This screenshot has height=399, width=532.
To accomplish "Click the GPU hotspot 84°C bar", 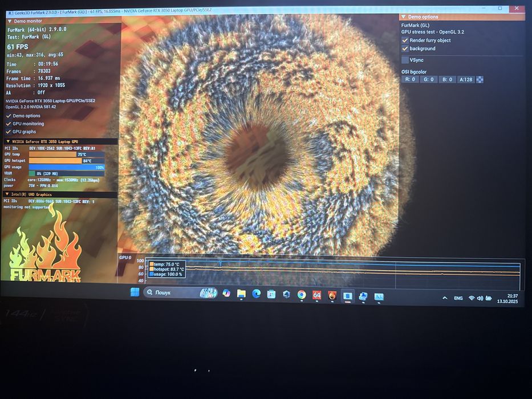I will pos(67,161).
